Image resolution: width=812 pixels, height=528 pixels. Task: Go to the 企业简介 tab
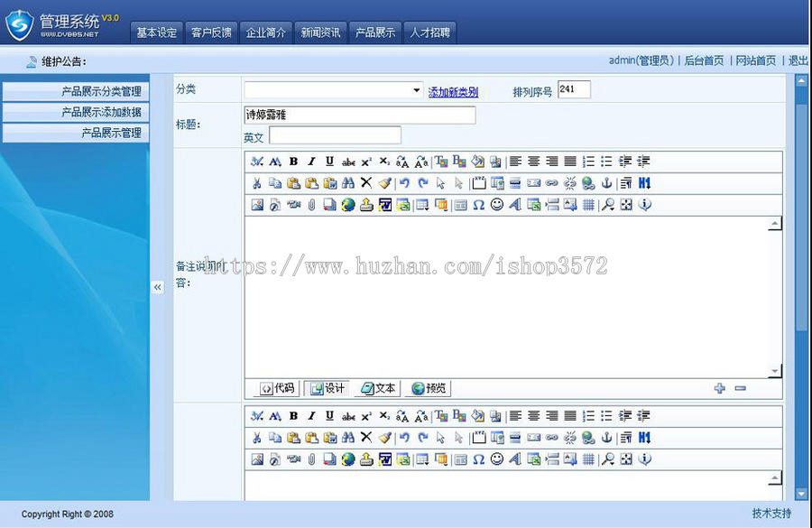(265, 32)
